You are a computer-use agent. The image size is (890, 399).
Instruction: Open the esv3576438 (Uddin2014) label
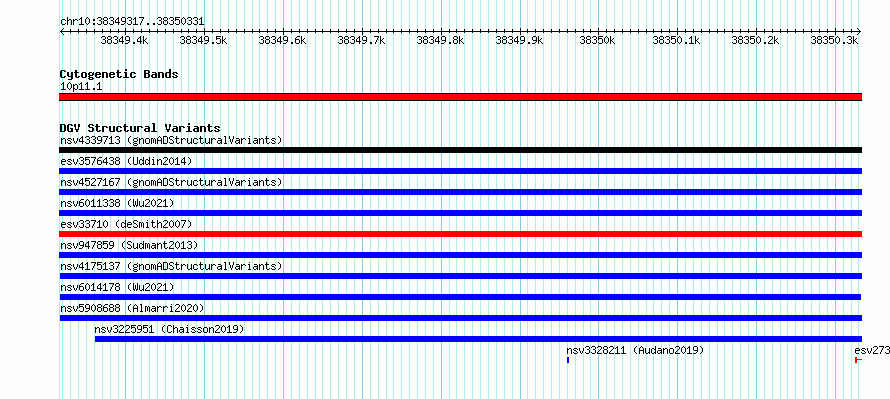point(126,161)
